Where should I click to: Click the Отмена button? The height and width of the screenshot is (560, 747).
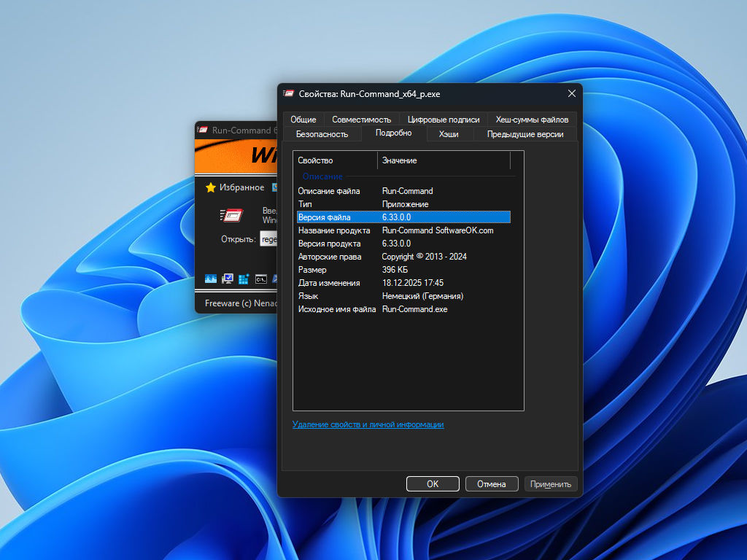(x=491, y=484)
